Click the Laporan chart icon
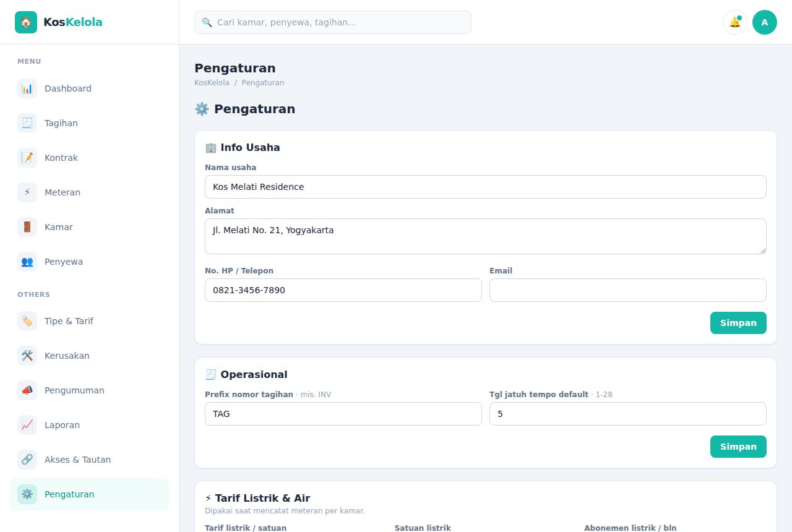 27,425
